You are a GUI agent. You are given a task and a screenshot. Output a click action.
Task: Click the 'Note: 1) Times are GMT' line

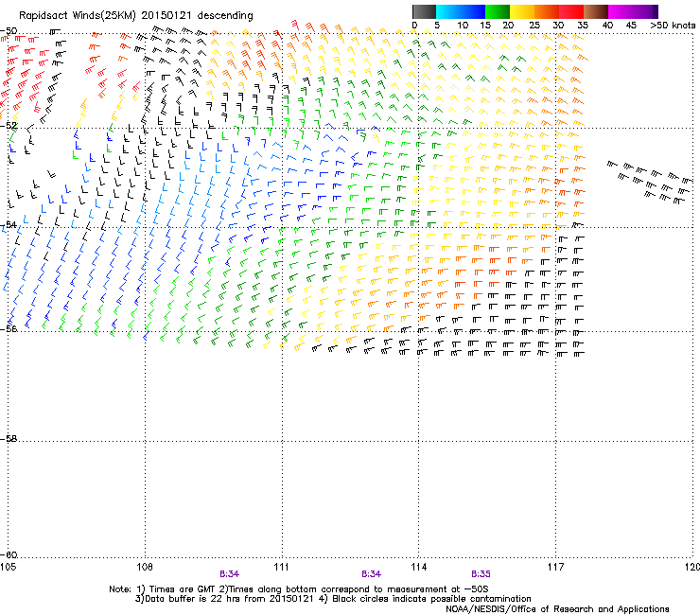point(299,589)
